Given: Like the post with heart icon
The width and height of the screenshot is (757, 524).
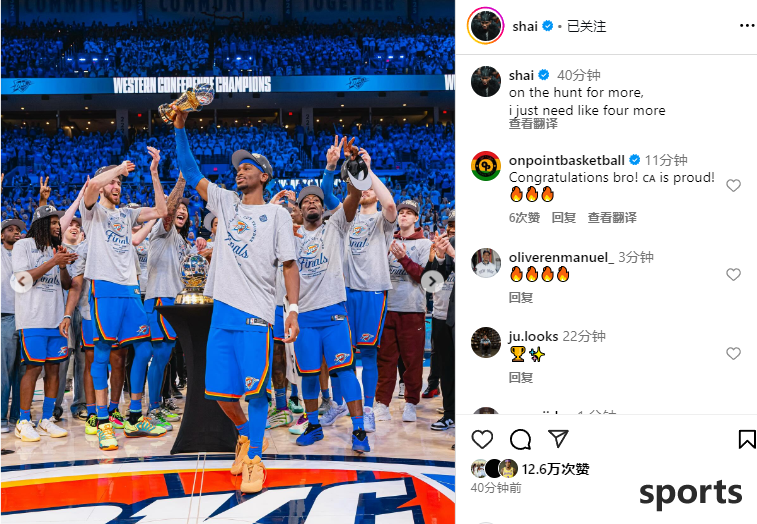Looking at the screenshot, I should (482, 439).
